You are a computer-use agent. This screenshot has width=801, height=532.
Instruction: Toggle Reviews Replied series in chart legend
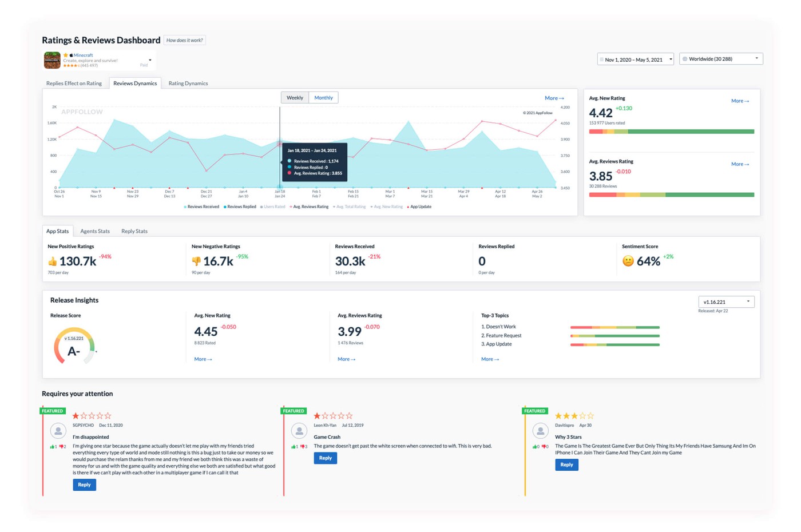(x=240, y=207)
